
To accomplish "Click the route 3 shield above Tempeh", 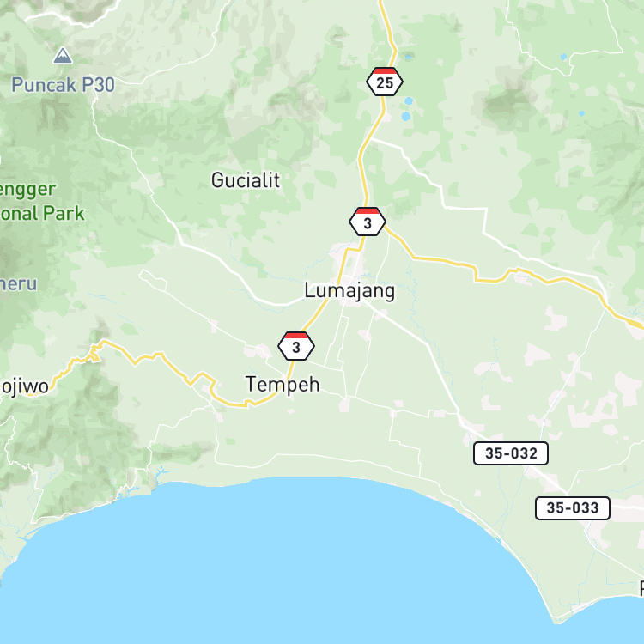I will click(296, 346).
